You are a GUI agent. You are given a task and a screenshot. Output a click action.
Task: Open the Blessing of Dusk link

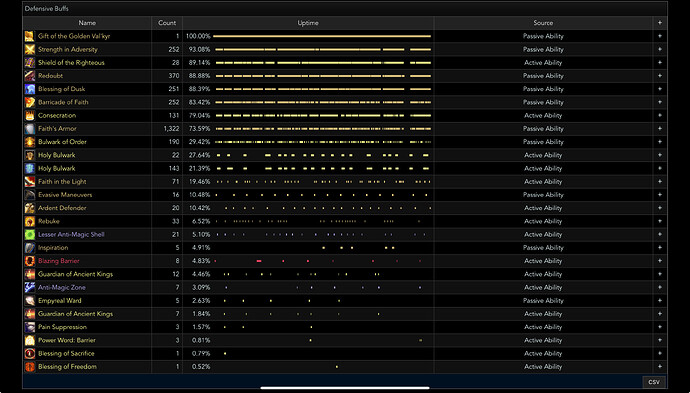62,89
